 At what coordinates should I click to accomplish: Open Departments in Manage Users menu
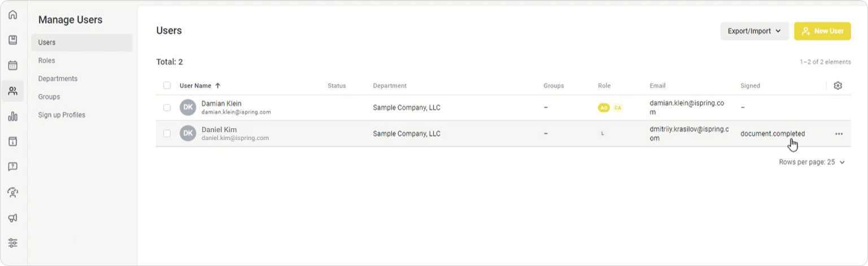[58, 79]
